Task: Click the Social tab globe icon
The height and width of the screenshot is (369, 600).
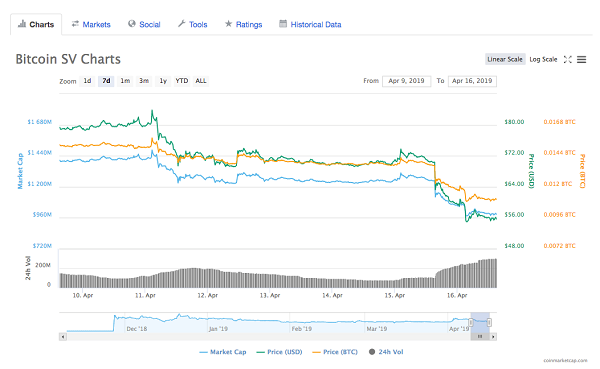Action: 132,24
